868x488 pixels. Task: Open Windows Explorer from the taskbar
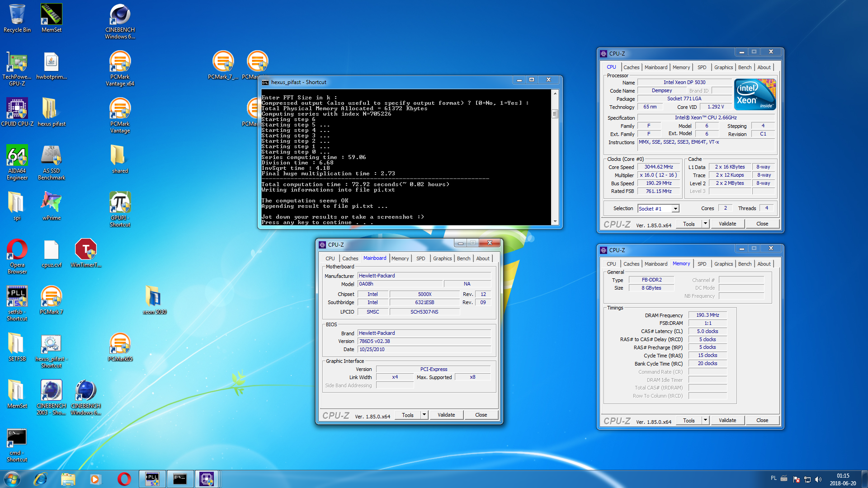(x=68, y=479)
